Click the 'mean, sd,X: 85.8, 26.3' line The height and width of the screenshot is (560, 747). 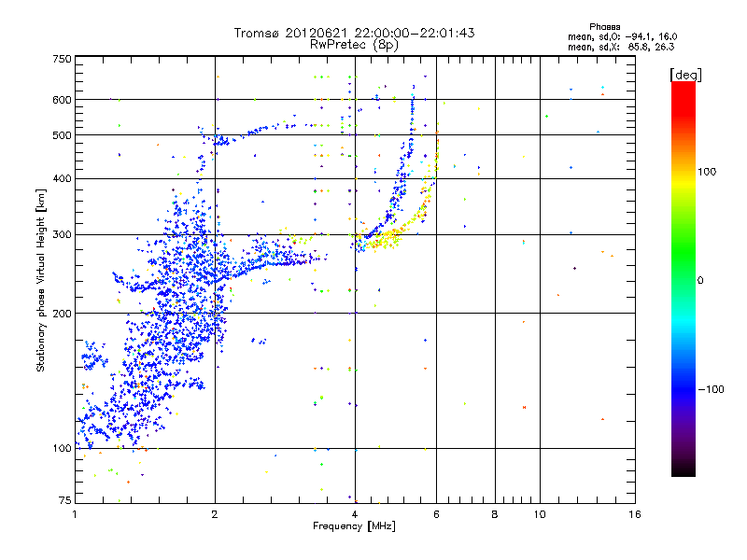click(621, 47)
